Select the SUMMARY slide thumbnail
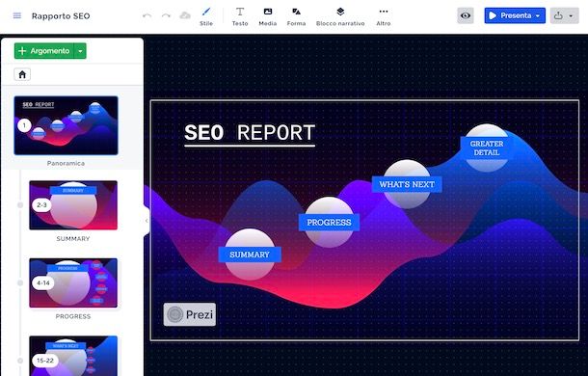 (x=73, y=205)
